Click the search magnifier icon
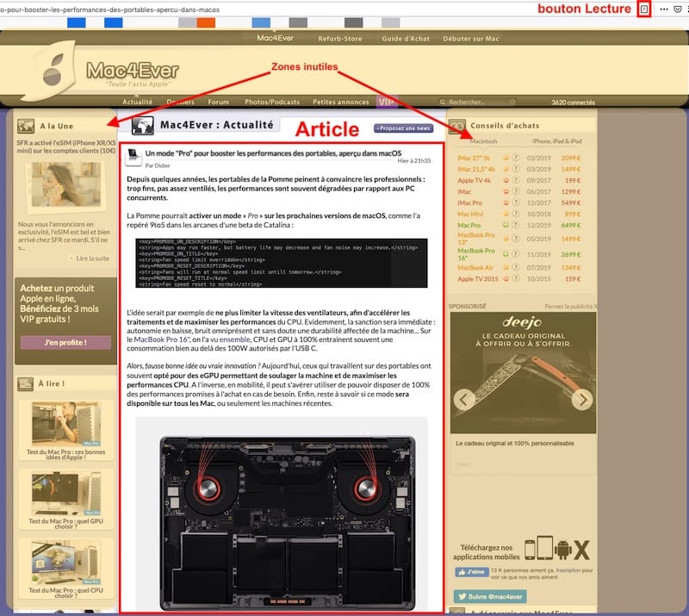Screen dimensions: 689x616 (443, 102)
